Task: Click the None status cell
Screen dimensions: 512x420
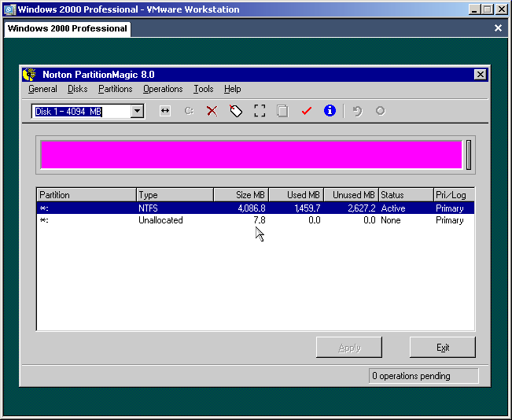Action: pyautogui.click(x=391, y=220)
